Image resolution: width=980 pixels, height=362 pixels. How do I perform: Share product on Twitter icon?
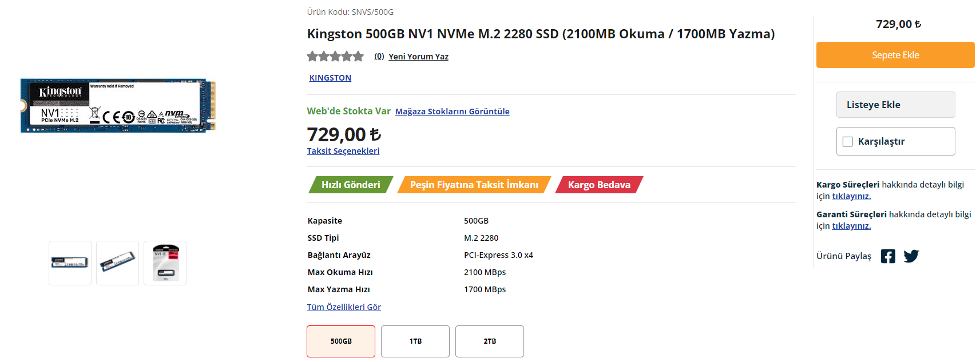tap(911, 256)
